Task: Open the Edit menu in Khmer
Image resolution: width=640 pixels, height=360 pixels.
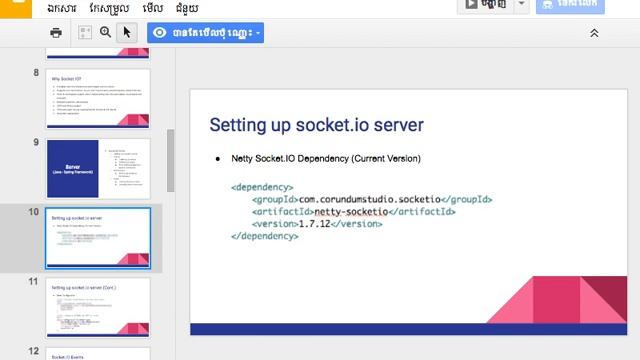Action: click(109, 8)
